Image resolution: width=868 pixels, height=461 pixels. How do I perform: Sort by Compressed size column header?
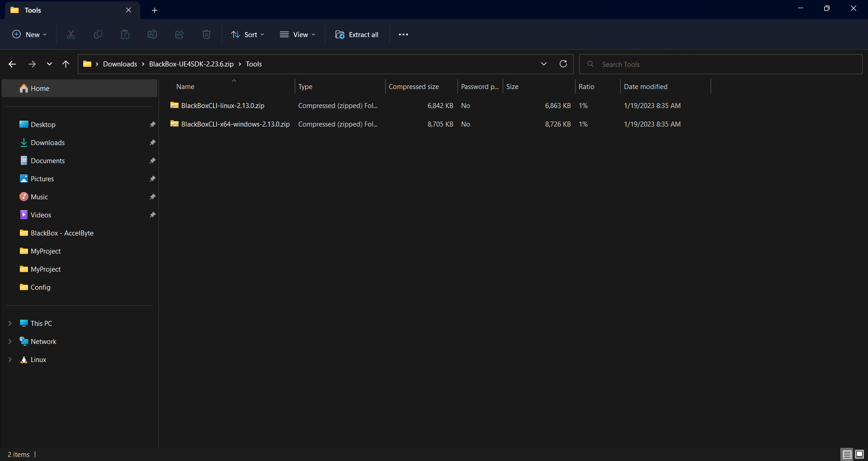tap(421, 86)
